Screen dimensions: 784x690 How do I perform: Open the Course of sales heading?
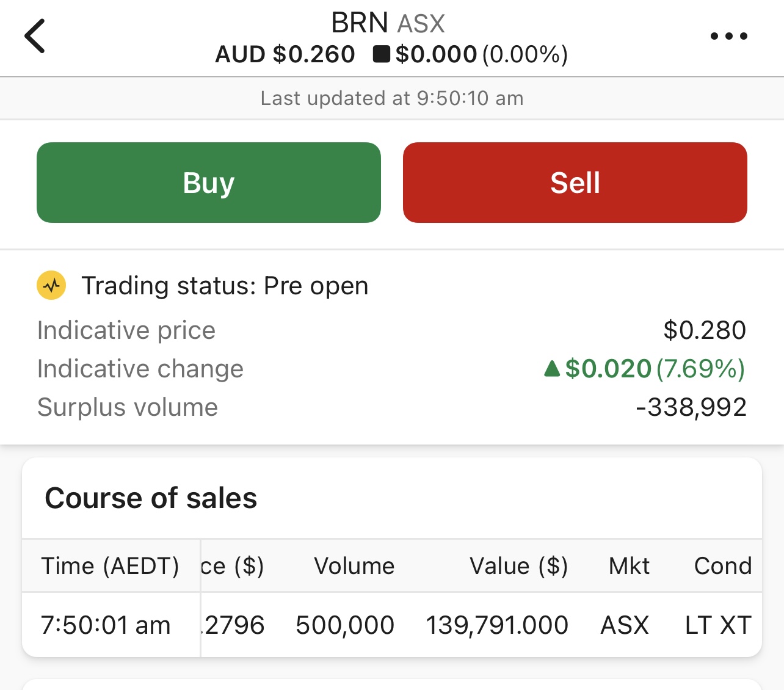[151, 498]
